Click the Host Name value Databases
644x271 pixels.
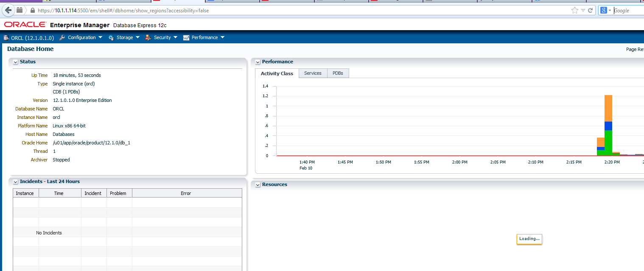[x=64, y=134]
